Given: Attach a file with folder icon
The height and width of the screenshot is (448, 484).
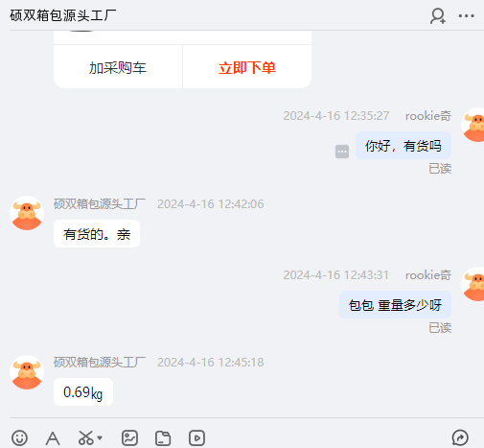Looking at the screenshot, I should point(163,437).
